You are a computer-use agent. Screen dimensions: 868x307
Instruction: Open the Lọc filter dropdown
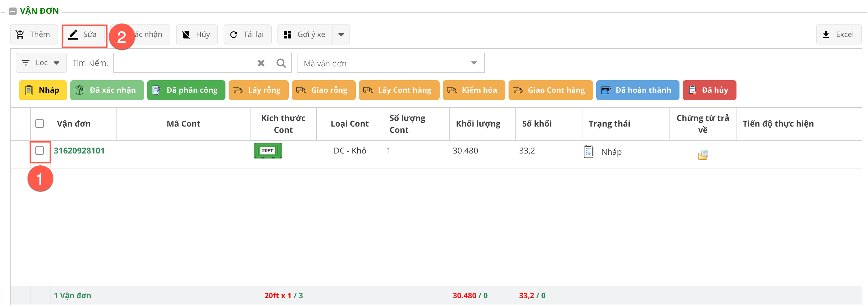(x=41, y=63)
